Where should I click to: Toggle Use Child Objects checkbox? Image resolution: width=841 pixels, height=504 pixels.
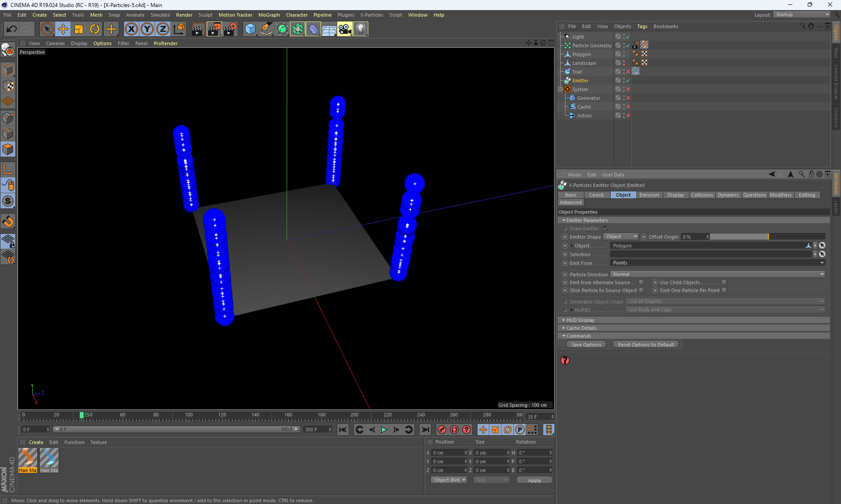[x=724, y=282]
